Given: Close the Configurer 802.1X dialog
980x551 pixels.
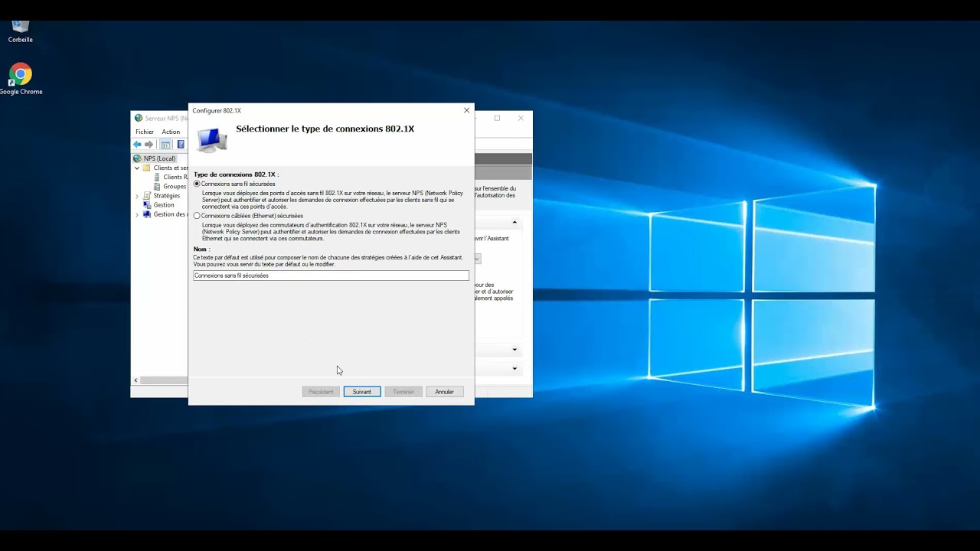Looking at the screenshot, I should (466, 110).
